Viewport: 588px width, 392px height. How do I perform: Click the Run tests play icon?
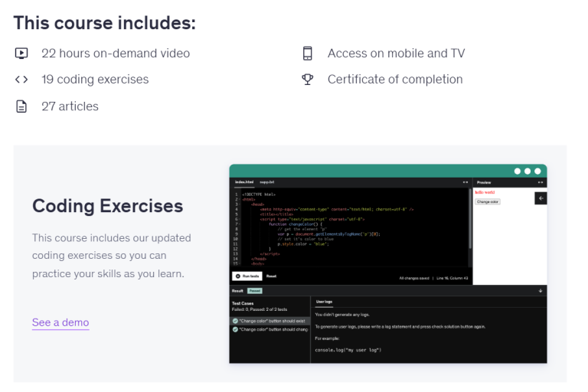coord(238,276)
